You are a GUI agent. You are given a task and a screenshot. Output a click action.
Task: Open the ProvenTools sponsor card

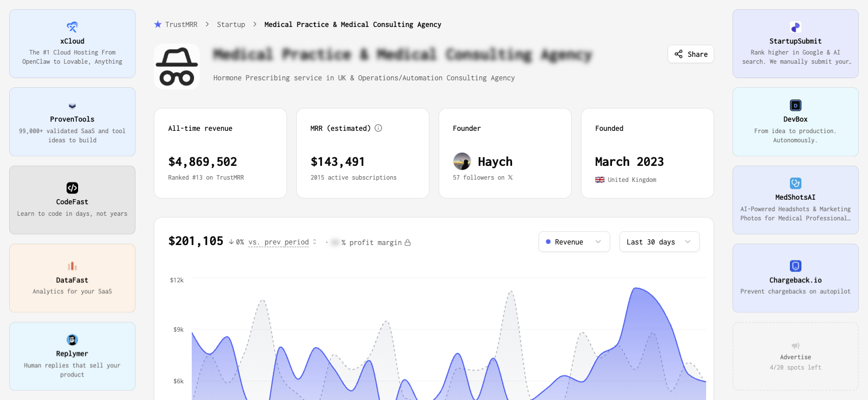[72, 122]
